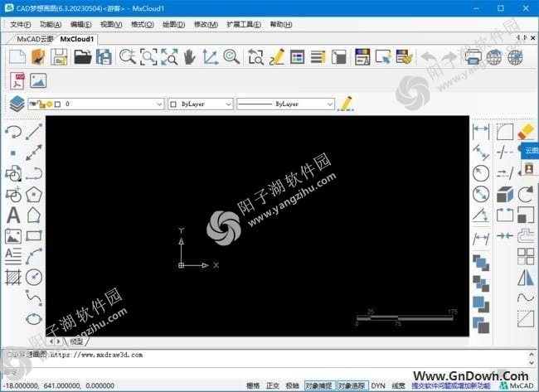
Task: Select the text tool letter A
Action: (13, 215)
